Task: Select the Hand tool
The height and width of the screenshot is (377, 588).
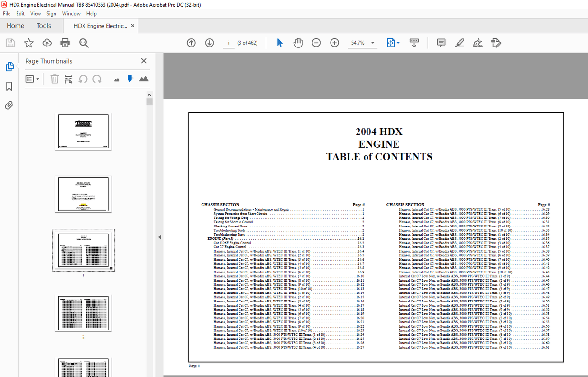Action: point(298,43)
